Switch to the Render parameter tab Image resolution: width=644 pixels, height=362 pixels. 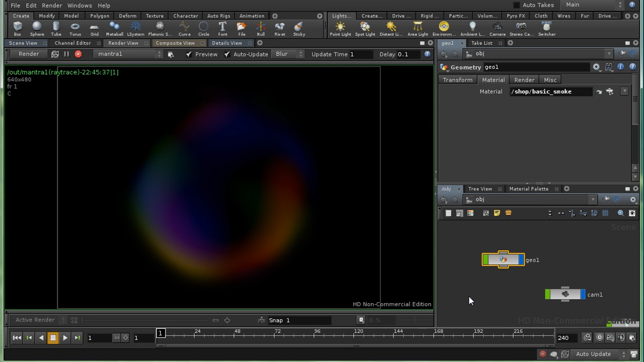pos(524,80)
